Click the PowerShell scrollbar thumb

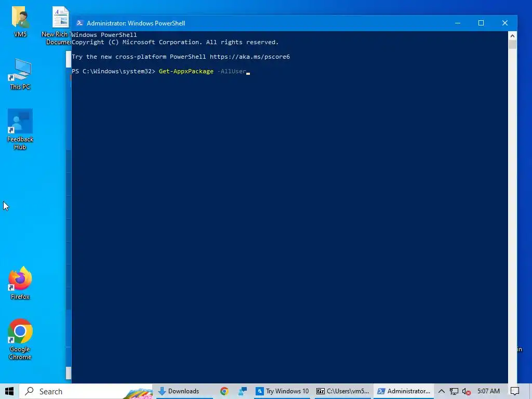(x=512, y=45)
